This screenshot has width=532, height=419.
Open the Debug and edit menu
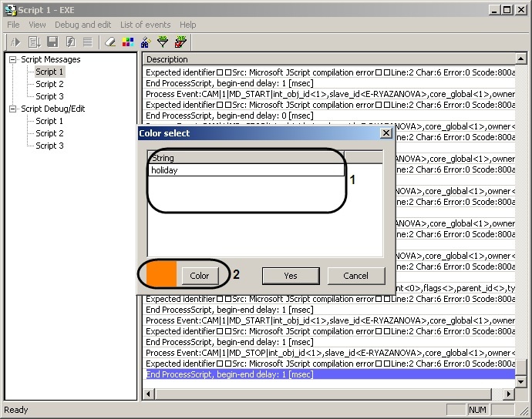(x=82, y=25)
